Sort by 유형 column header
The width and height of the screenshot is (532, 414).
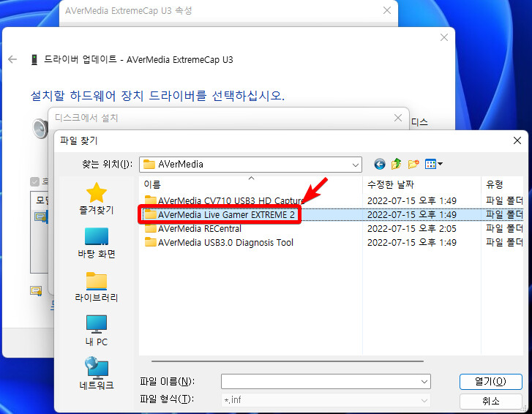[x=503, y=184]
